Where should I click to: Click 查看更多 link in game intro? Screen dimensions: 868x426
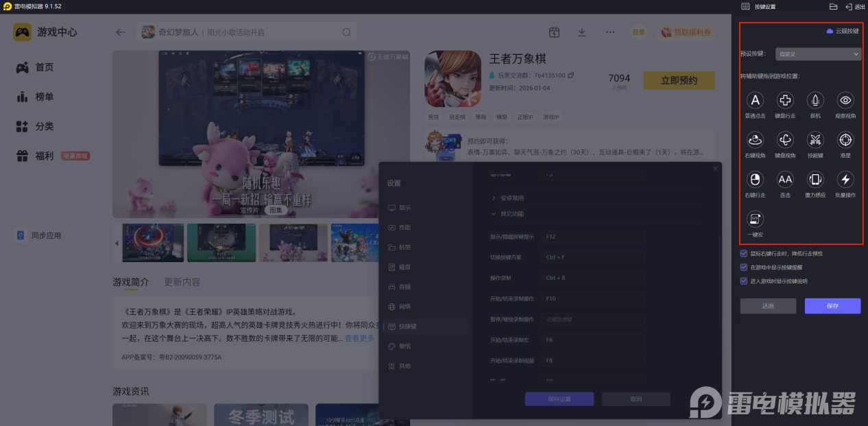(x=359, y=338)
